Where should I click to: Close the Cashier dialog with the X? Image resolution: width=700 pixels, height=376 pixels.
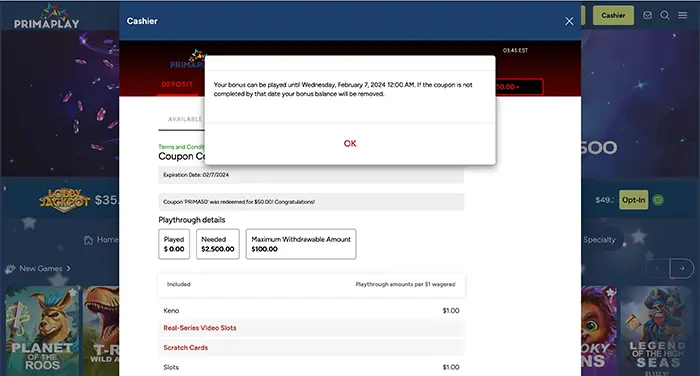tap(569, 21)
